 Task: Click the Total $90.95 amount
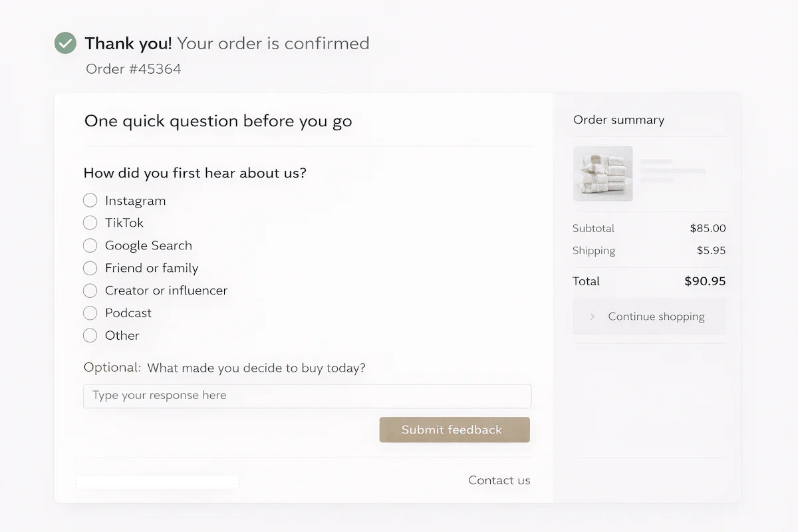point(704,281)
